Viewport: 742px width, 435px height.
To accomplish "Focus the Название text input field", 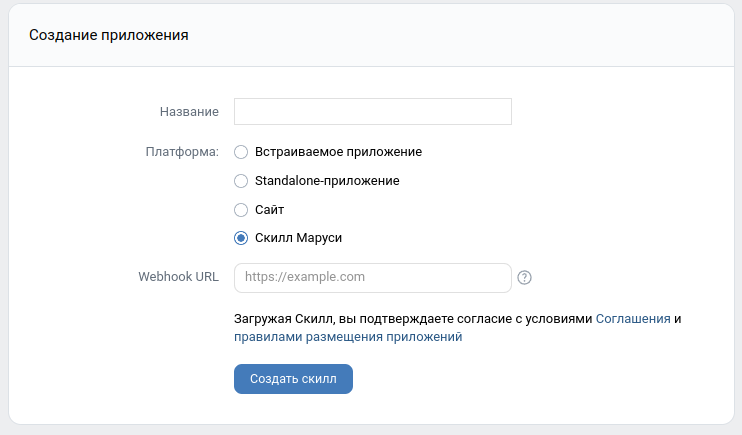I will coord(372,111).
